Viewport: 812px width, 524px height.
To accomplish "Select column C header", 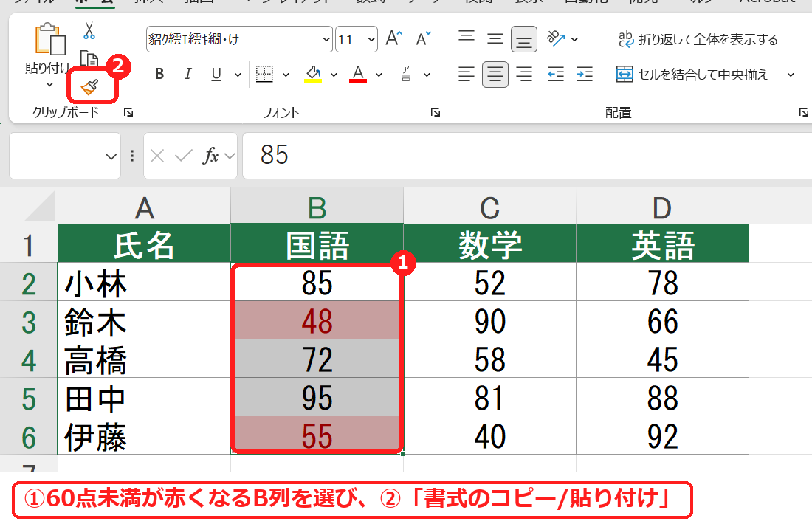I will pos(489,206).
